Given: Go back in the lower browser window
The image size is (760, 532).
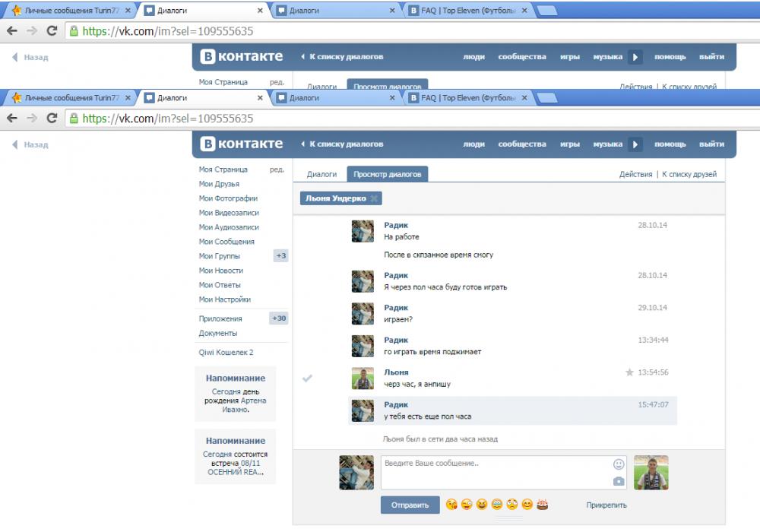Looking at the screenshot, I should pyautogui.click(x=12, y=118).
